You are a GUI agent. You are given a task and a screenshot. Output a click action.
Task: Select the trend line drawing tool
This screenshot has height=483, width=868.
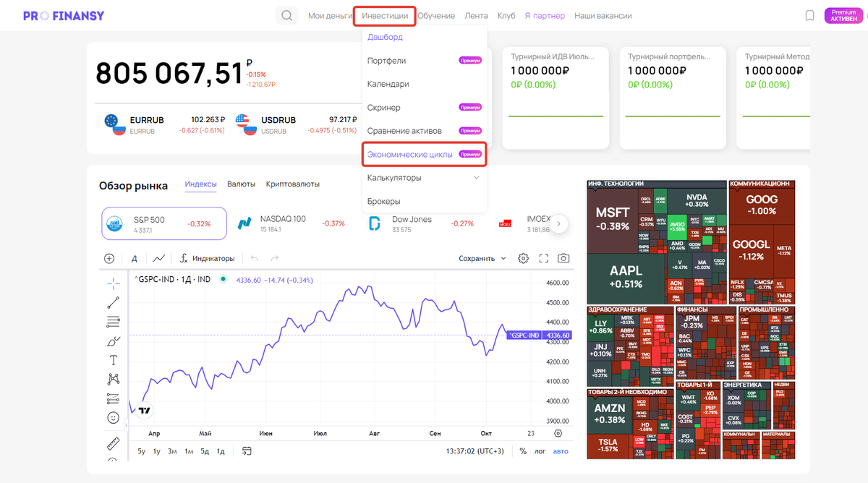pyautogui.click(x=113, y=302)
